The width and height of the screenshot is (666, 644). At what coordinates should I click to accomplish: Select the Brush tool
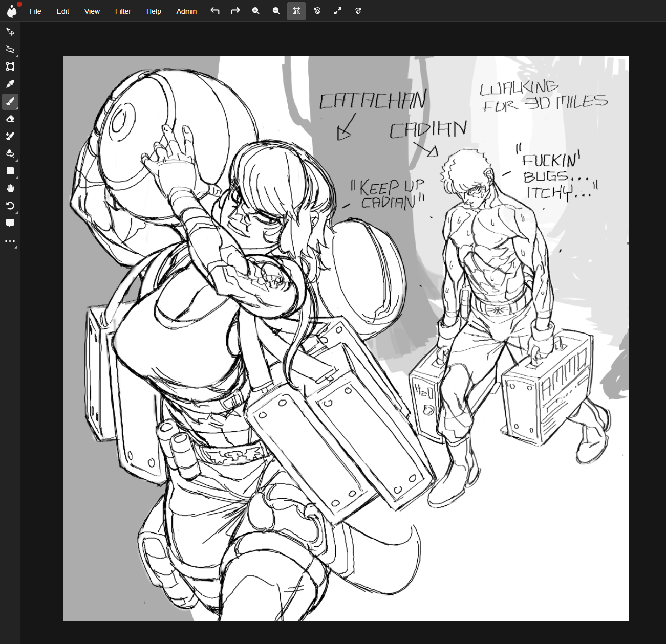(10, 101)
